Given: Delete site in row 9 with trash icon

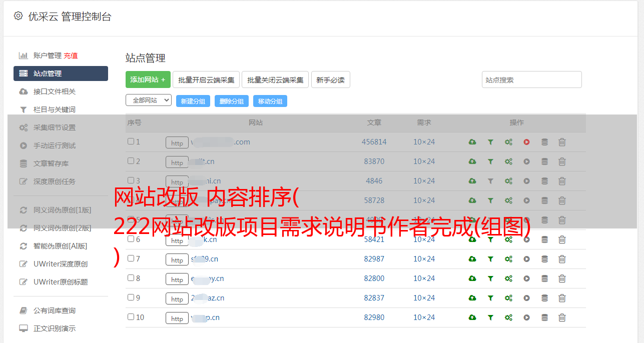Looking at the screenshot, I should coord(562,298).
